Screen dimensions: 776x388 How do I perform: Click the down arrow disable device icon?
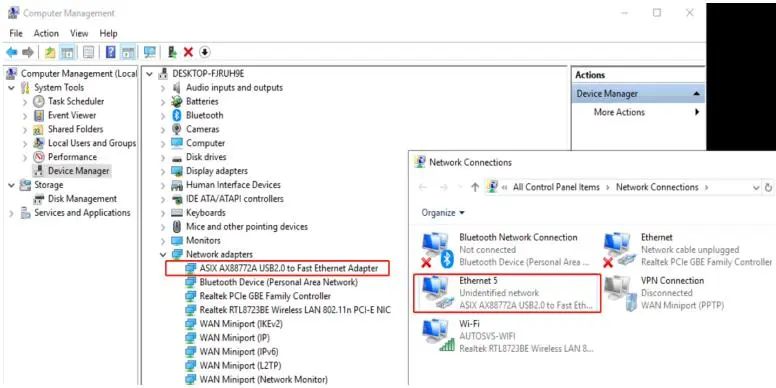pyautogui.click(x=204, y=52)
